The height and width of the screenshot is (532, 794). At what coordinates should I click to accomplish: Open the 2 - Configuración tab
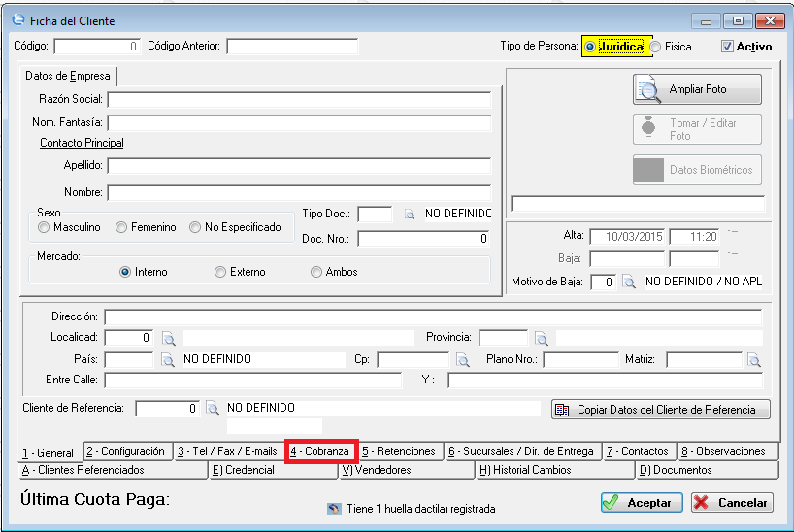(x=126, y=451)
